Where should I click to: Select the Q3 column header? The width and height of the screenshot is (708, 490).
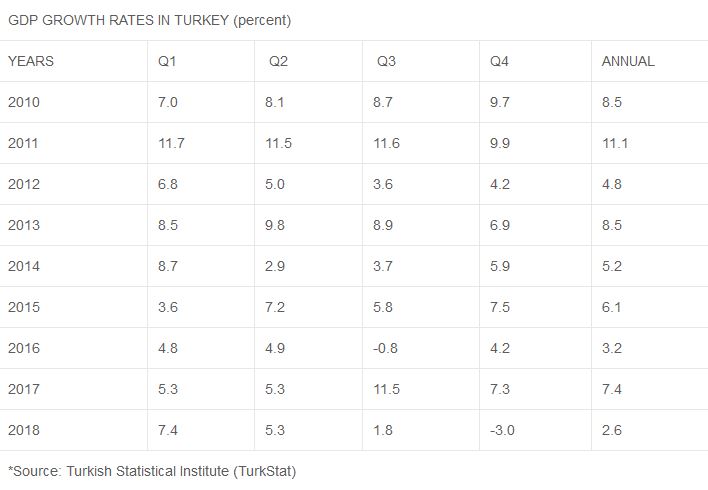387,61
